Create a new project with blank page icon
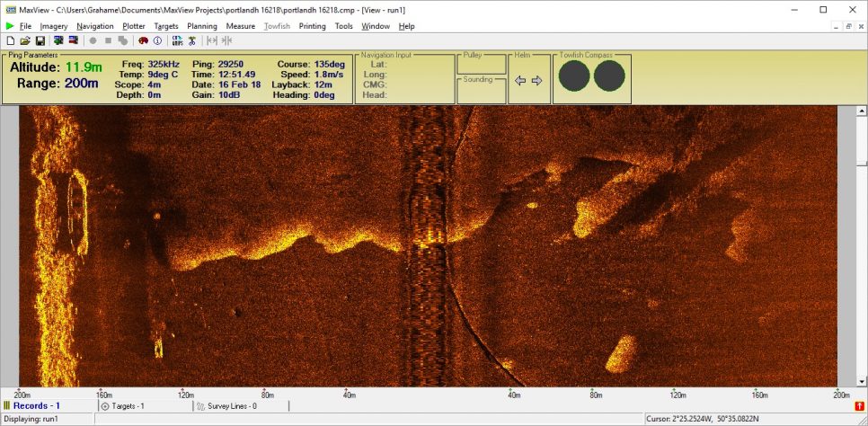 [11, 40]
